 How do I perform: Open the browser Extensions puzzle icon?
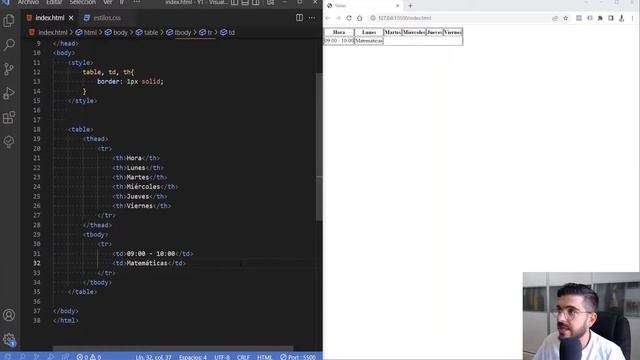click(600, 18)
